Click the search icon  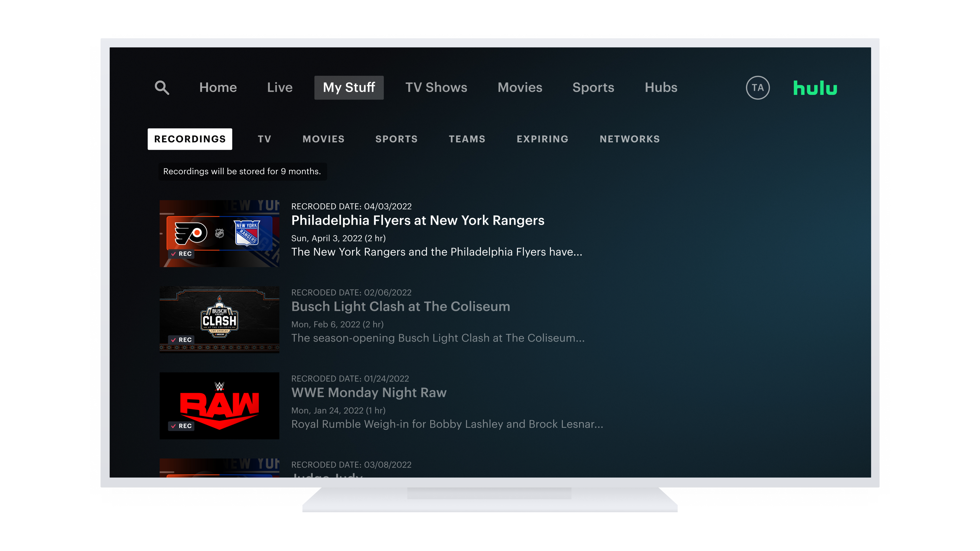pos(162,87)
